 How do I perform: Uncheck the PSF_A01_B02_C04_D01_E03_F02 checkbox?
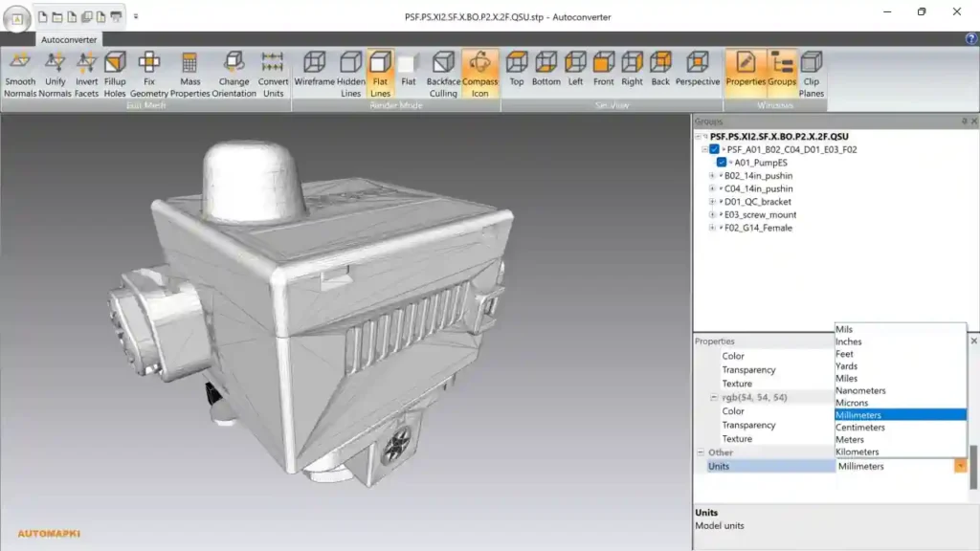714,149
